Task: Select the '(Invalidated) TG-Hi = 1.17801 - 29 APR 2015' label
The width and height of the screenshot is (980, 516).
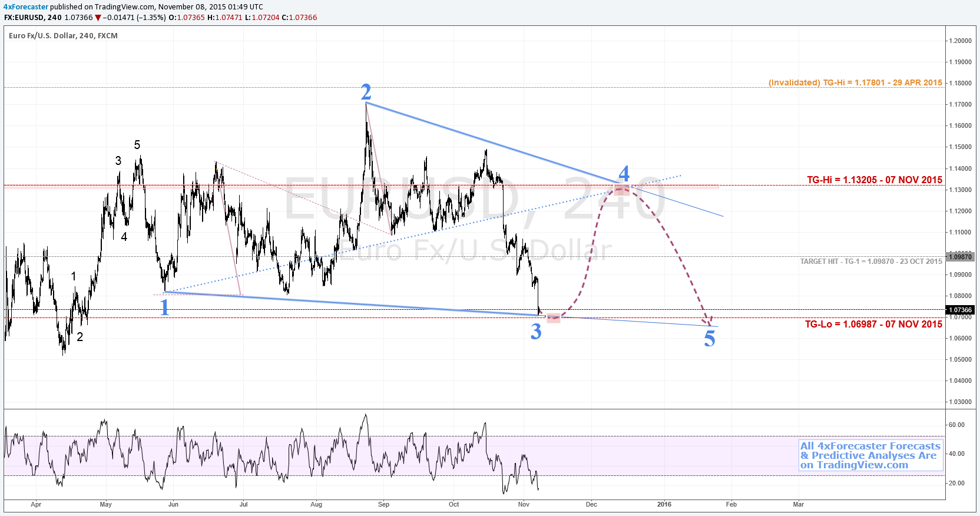Action: (x=855, y=82)
